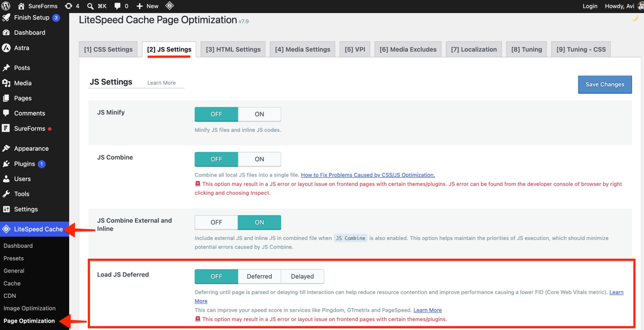
Task: Turn JS Combine External and Inline ON
Action: (x=259, y=223)
